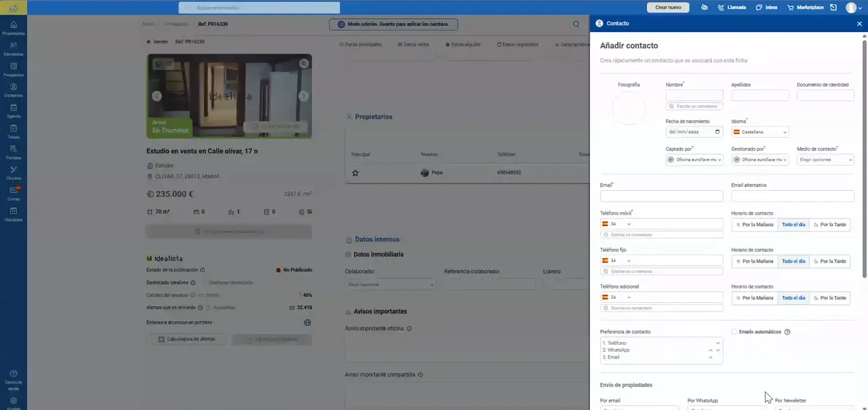Click the Emails automáticos help icon
This screenshot has width=868, height=410.
[x=787, y=332]
